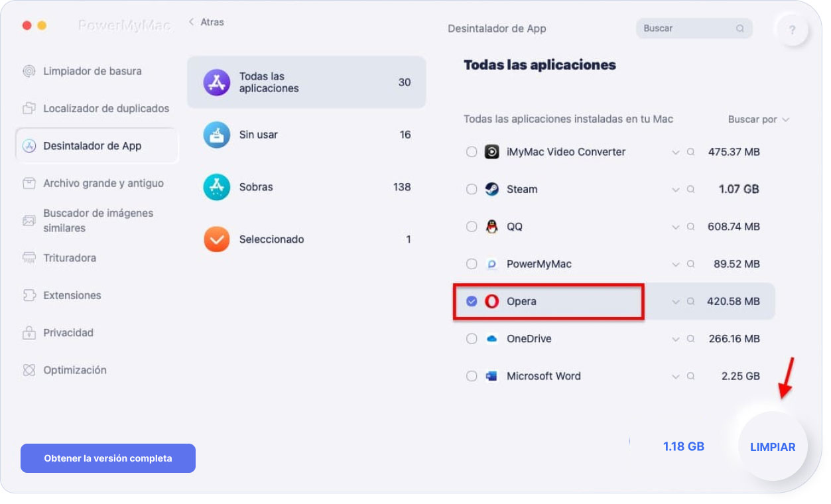Expand the QQ row chevron
The width and height of the screenshot is (831, 504).
(x=675, y=227)
